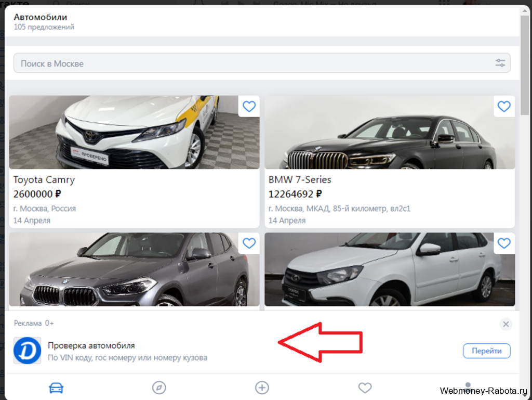
Task: Switch to the car listings tab
Action: pyautogui.click(x=56, y=388)
